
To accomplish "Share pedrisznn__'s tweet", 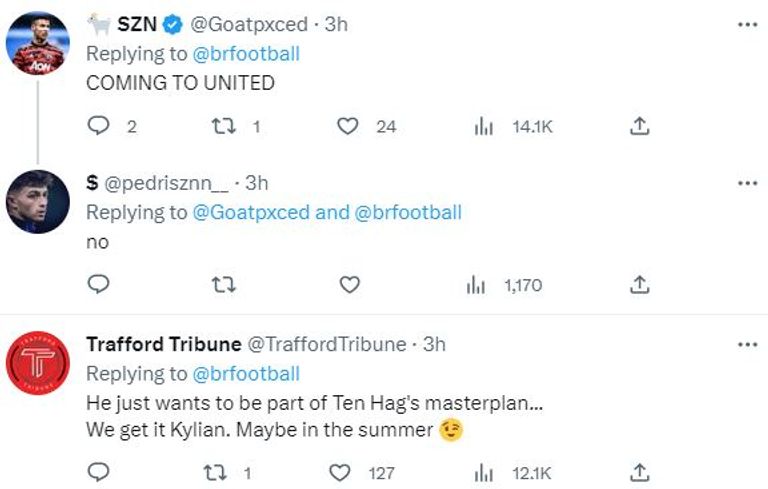I will pyautogui.click(x=641, y=285).
